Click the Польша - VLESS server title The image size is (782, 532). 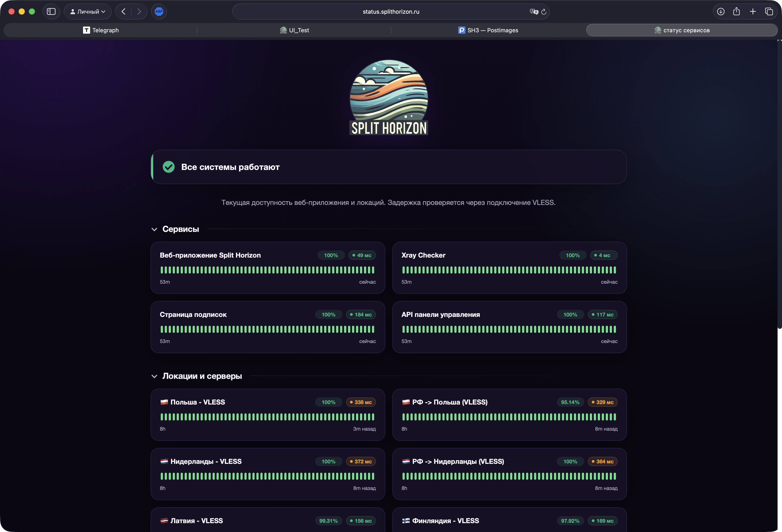[x=197, y=402]
